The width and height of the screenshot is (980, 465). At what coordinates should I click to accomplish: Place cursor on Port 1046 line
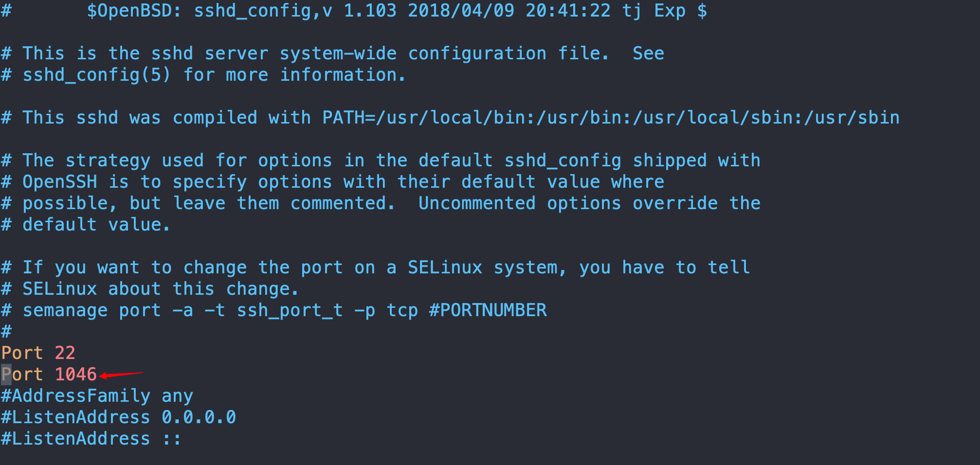[49, 374]
